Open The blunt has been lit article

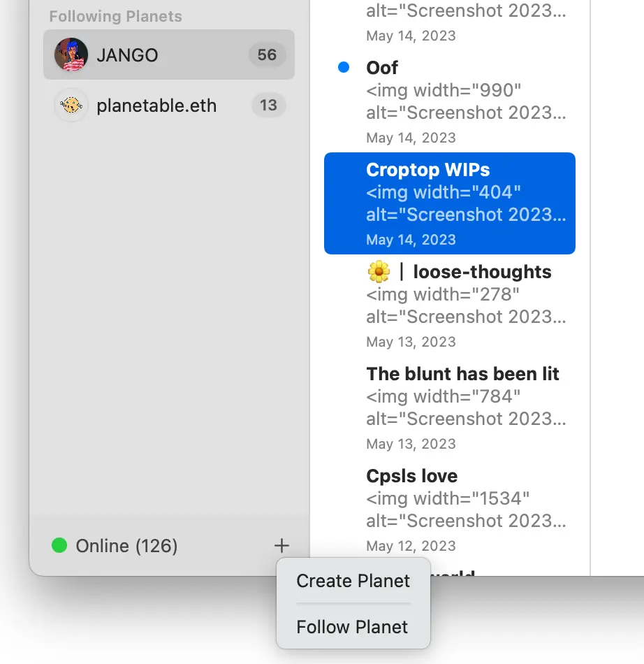tap(461, 408)
